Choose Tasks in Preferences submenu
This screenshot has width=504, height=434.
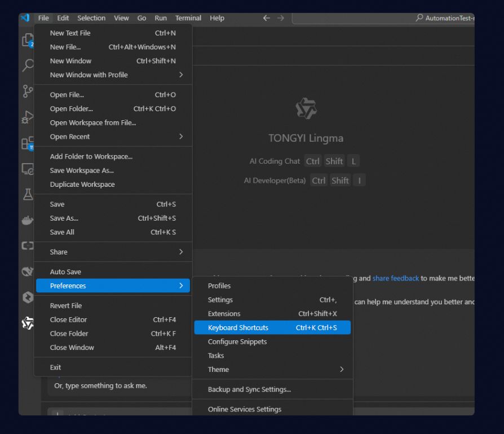pyautogui.click(x=272, y=356)
